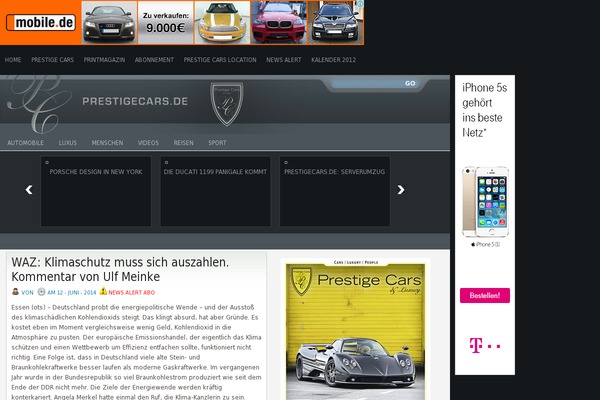Open the NEWS ALERT menu item
Image resolution: width=600 pixels, height=400 pixels.
click(284, 60)
